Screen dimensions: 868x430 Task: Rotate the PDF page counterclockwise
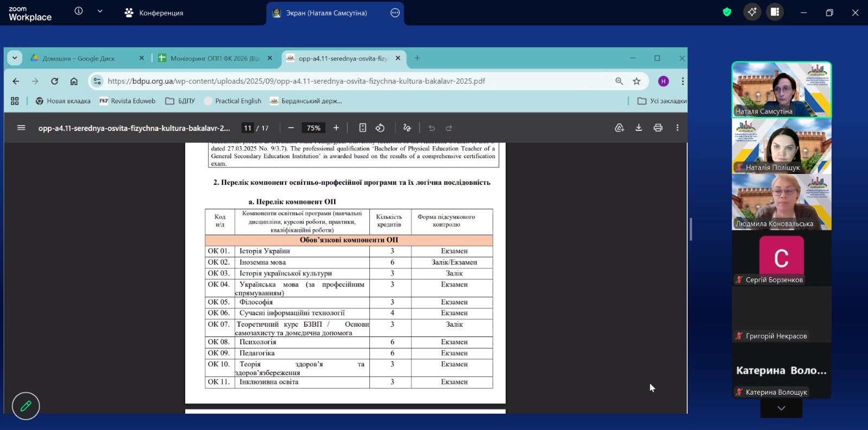click(380, 128)
